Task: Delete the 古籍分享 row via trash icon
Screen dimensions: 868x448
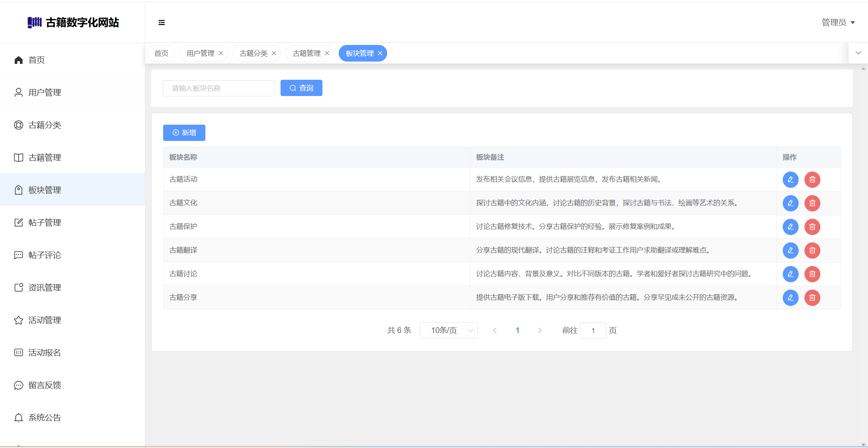Action: [812, 298]
